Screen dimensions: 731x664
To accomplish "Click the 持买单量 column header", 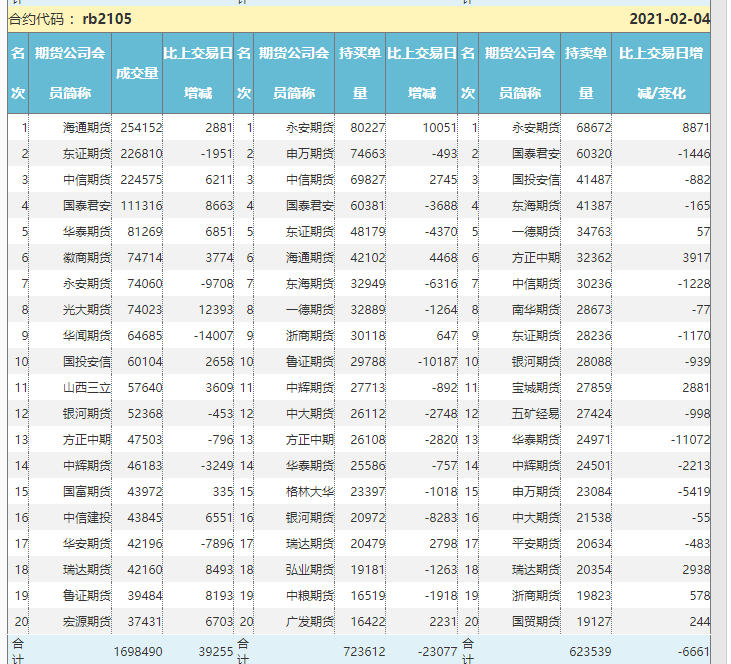I will (x=359, y=73).
